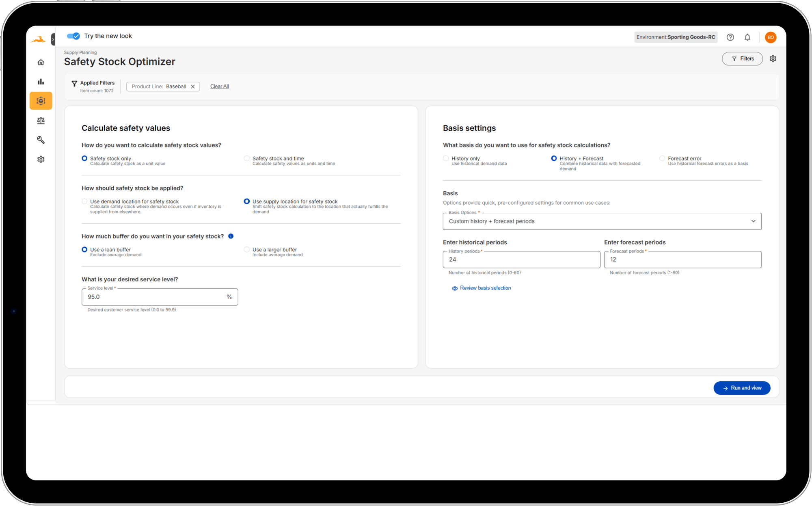
Task: Open the wrench tools icon in sidebar
Action: pos(41,140)
